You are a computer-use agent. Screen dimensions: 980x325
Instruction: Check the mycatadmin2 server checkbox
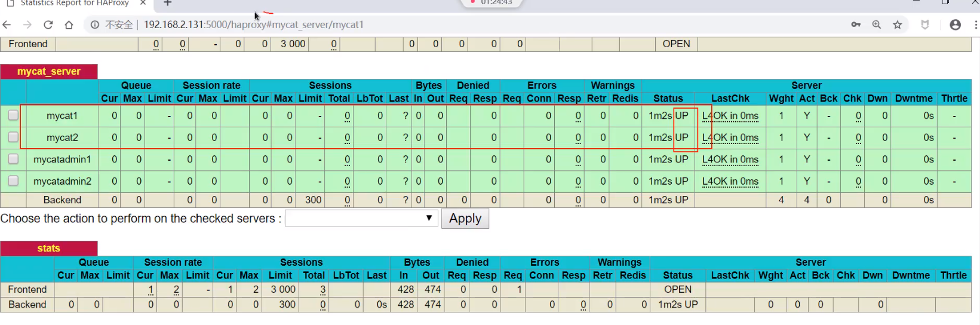pyautogui.click(x=13, y=180)
